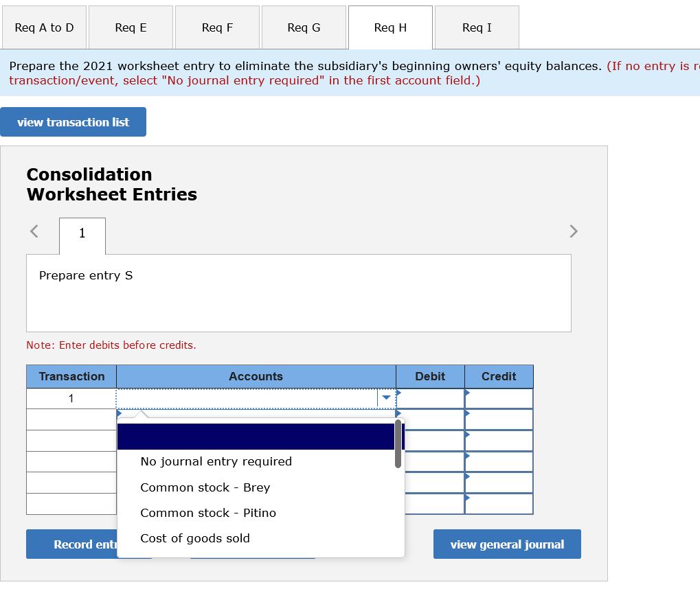The height and width of the screenshot is (600, 700).
Task: Select the blank highlighted dropdown option
Action: (x=256, y=437)
